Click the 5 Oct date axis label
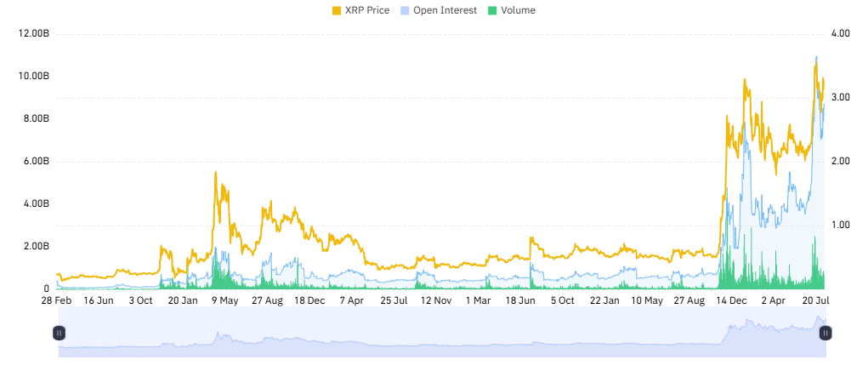The image size is (868, 383). [563, 300]
